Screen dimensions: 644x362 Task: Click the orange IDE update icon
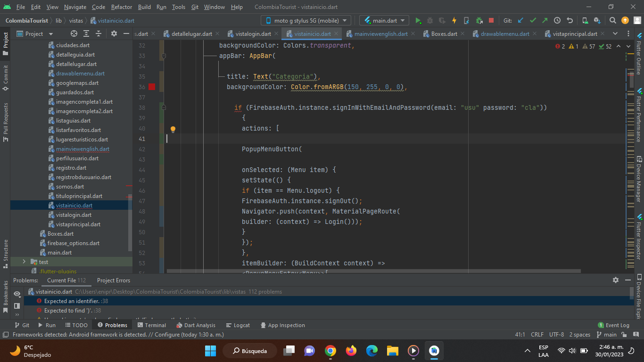click(x=625, y=21)
